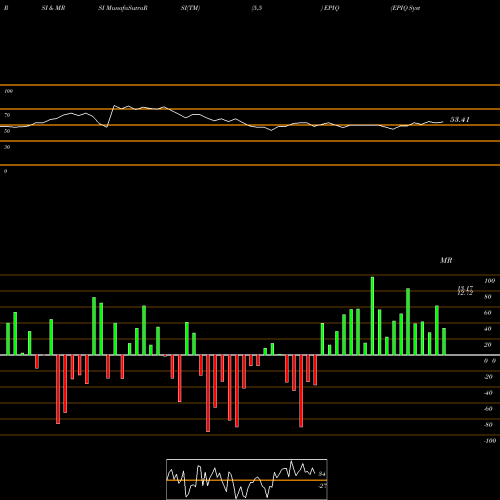Viewport: 500px width, 500px height.
Task: Click the RSI axis label 70
Action: tap(7, 115)
